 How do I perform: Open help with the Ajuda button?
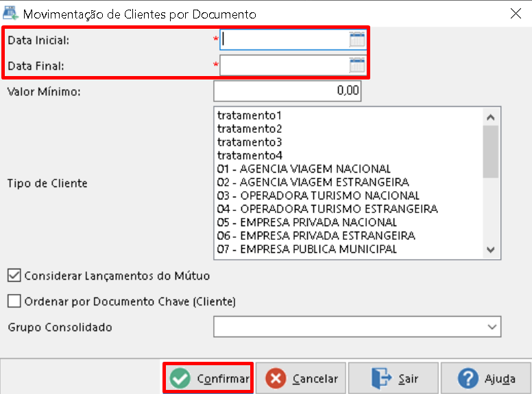coord(486,378)
